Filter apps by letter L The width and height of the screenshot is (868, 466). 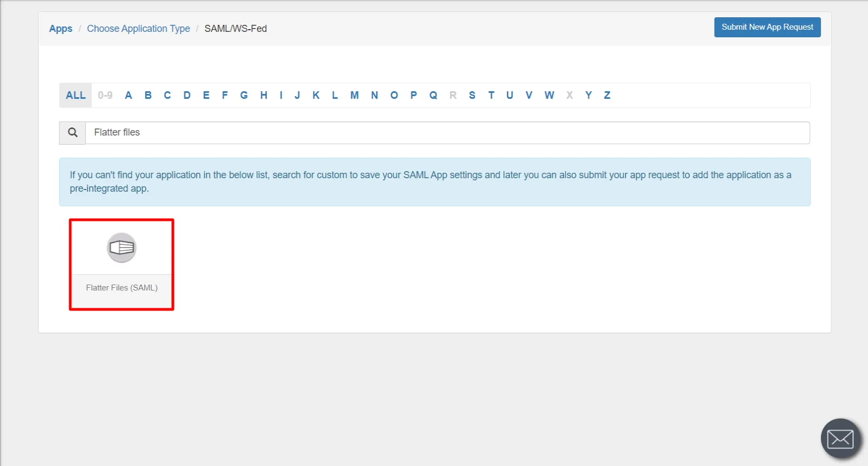(335, 95)
